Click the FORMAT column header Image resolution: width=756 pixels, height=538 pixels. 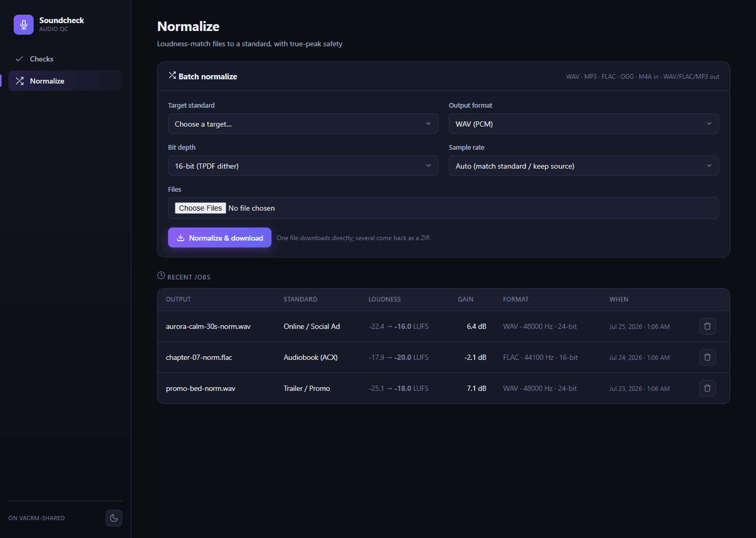516,299
